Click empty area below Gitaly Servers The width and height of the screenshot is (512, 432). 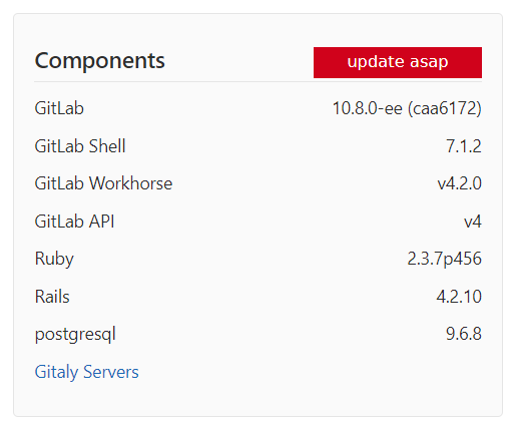[x=258, y=398]
